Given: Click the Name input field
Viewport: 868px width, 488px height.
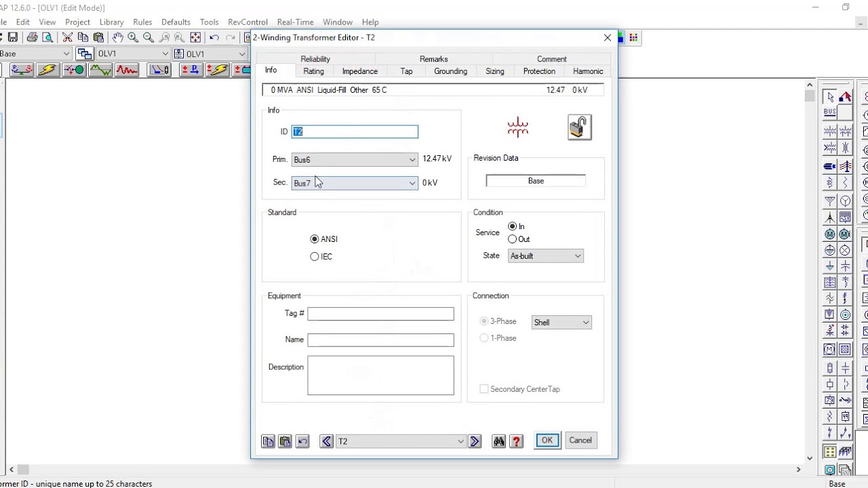Looking at the screenshot, I should point(380,340).
